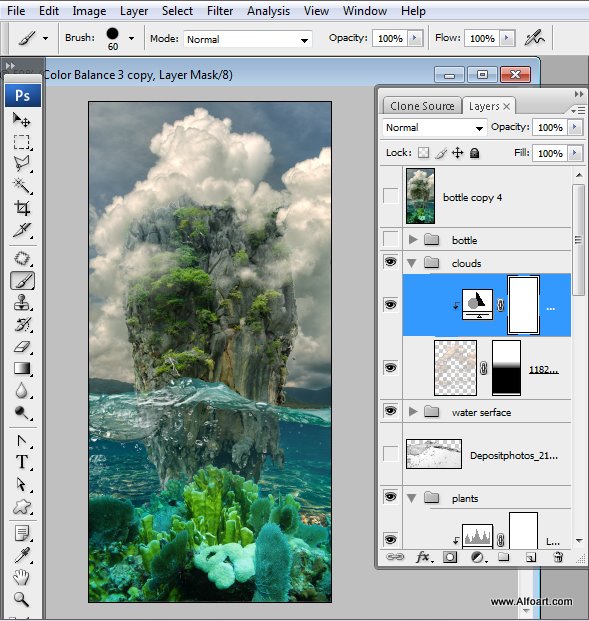The width and height of the screenshot is (589, 621).
Task: Collapse the plants group
Action: click(412, 498)
